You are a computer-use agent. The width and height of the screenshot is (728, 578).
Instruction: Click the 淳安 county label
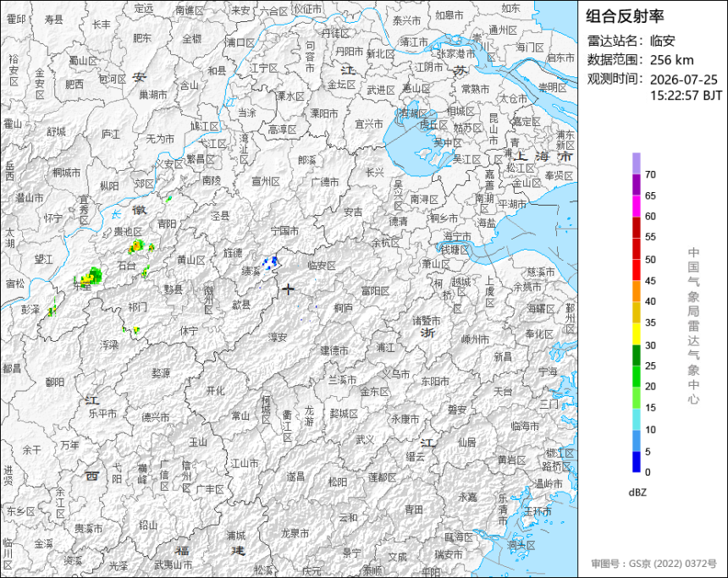pyautogui.click(x=278, y=338)
